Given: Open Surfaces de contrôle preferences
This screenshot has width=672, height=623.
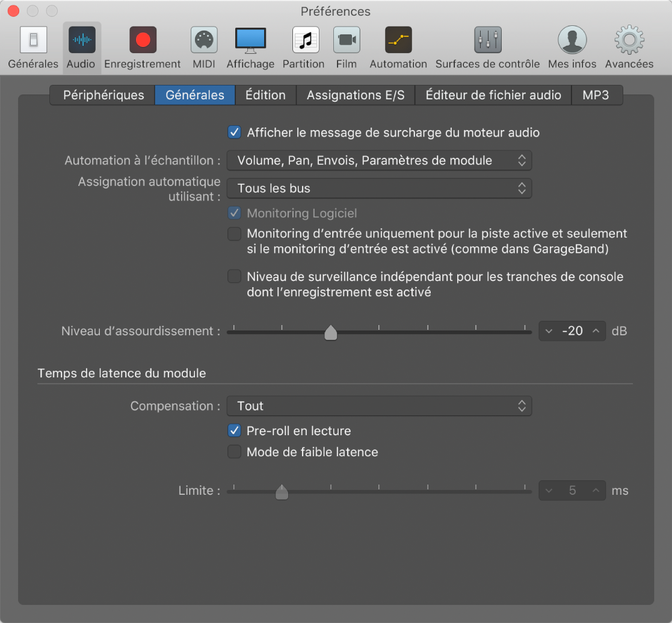Looking at the screenshot, I should click(487, 48).
